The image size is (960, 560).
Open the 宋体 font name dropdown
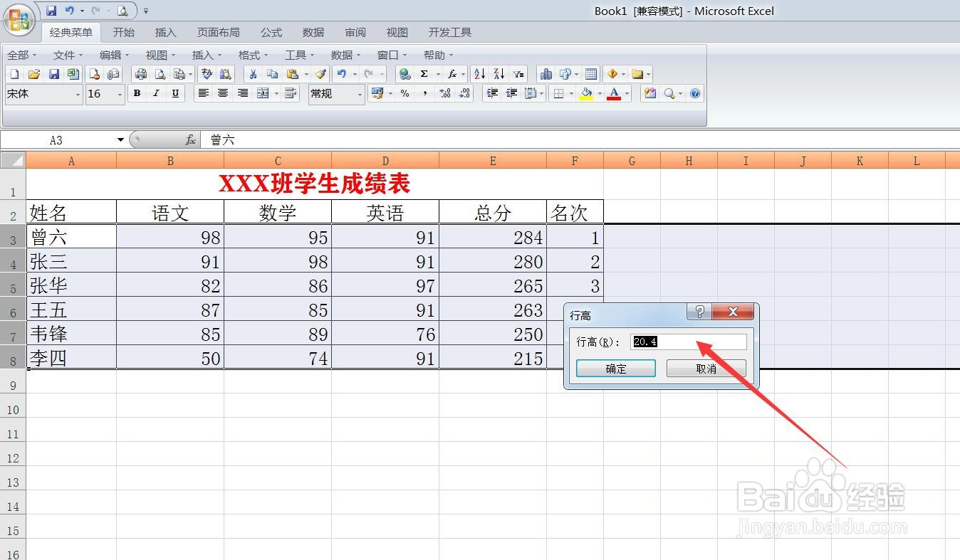(78, 93)
